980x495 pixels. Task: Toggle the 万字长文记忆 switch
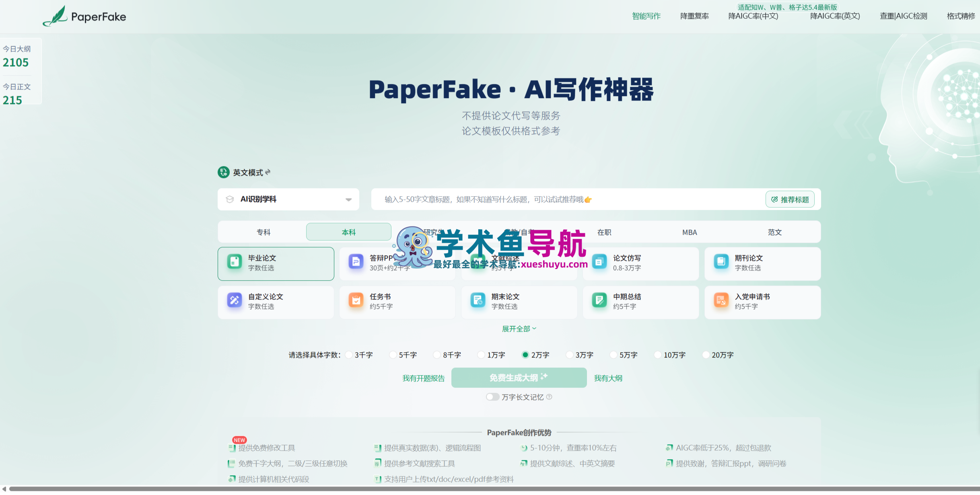click(x=492, y=397)
